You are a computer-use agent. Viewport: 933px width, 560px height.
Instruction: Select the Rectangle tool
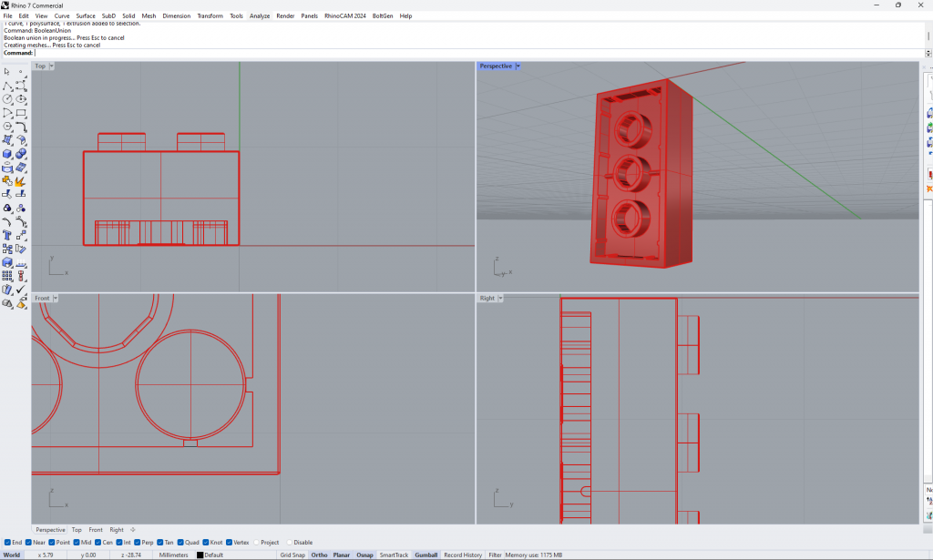tap(21, 113)
